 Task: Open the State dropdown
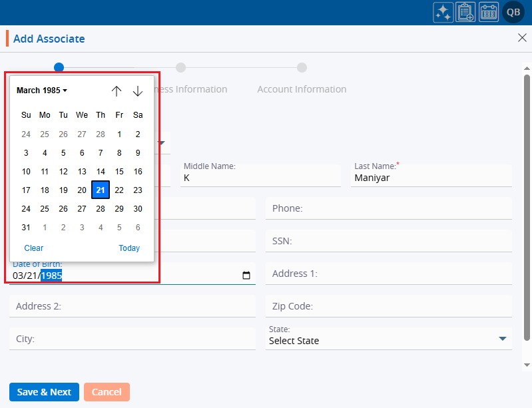point(502,339)
